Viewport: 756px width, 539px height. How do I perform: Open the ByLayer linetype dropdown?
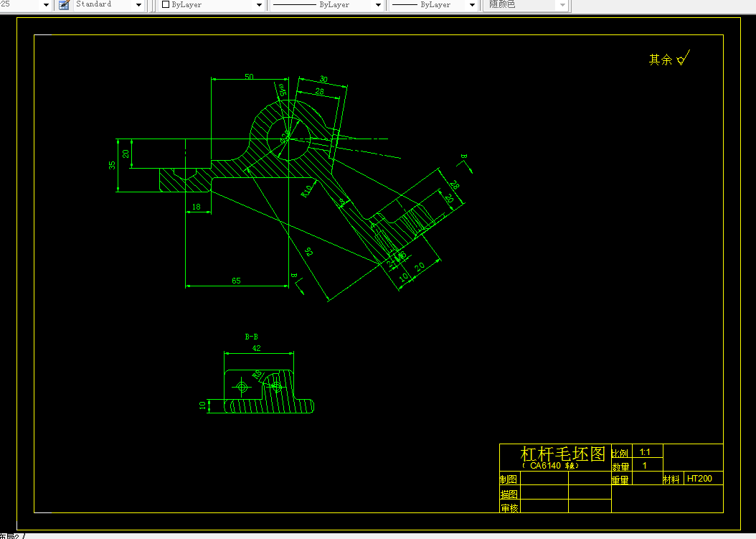[x=326, y=5]
